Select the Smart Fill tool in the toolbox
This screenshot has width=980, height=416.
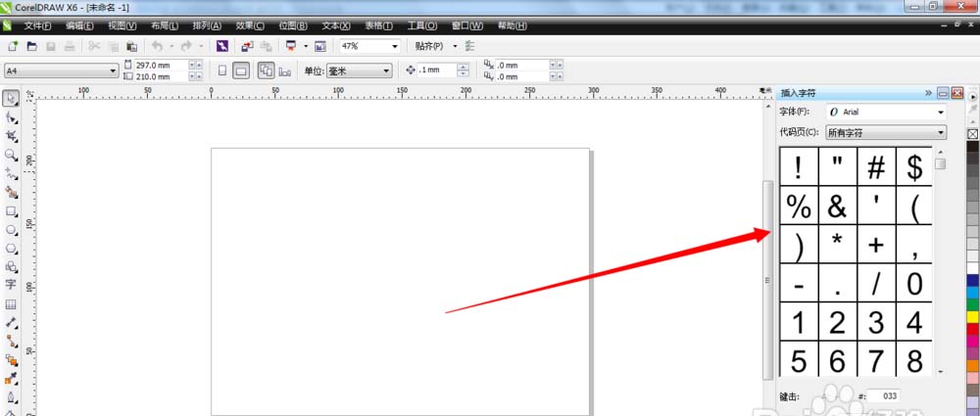pyautogui.click(x=11, y=192)
